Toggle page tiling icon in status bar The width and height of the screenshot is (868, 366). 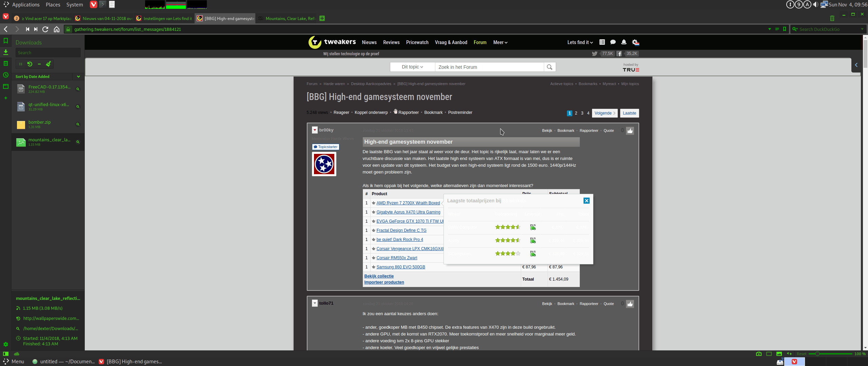[769, 354]
